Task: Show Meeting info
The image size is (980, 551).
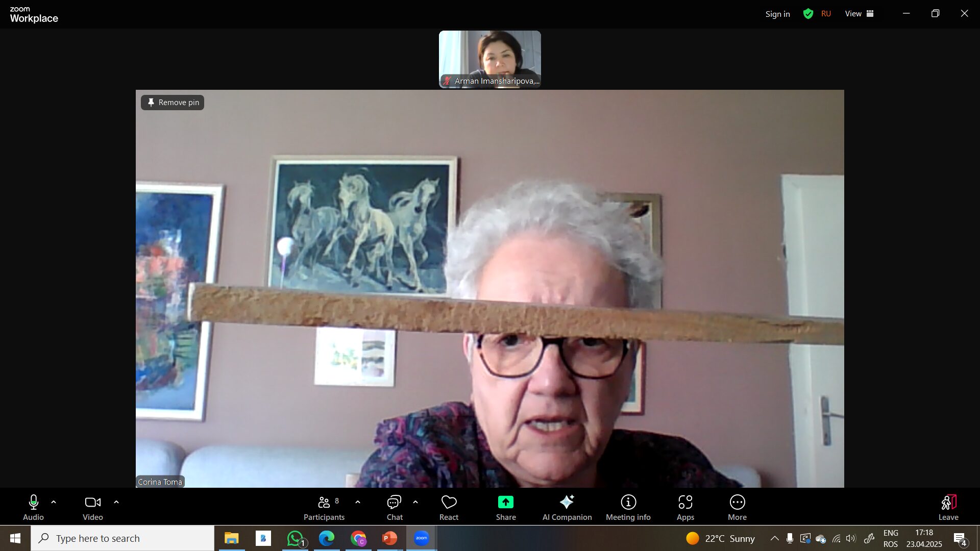Action: tap(628, 508)
